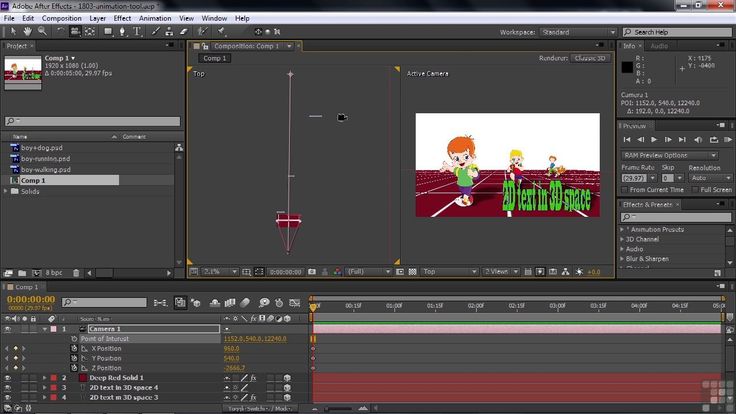
Task: Create a new folder in Project panel
Action: click(22, 273)
